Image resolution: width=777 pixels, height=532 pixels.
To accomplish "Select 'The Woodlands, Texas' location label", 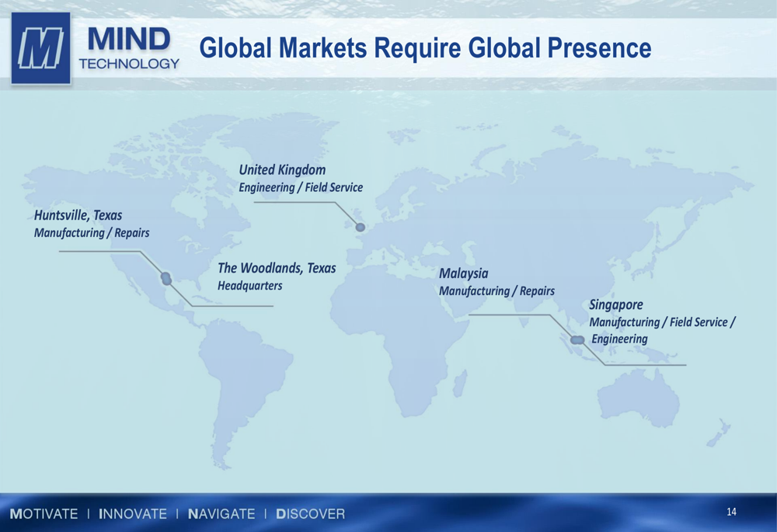I will 277,268.
